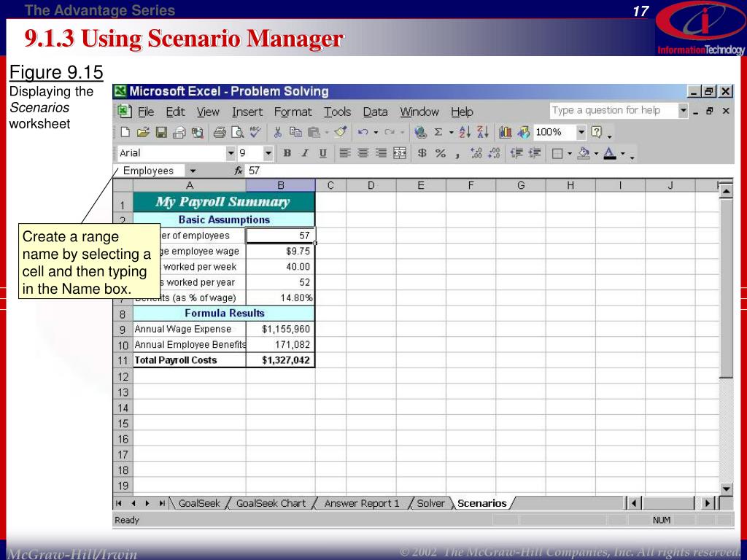Open the Fill Color dropdown arrow

click(x=596, y=153)
